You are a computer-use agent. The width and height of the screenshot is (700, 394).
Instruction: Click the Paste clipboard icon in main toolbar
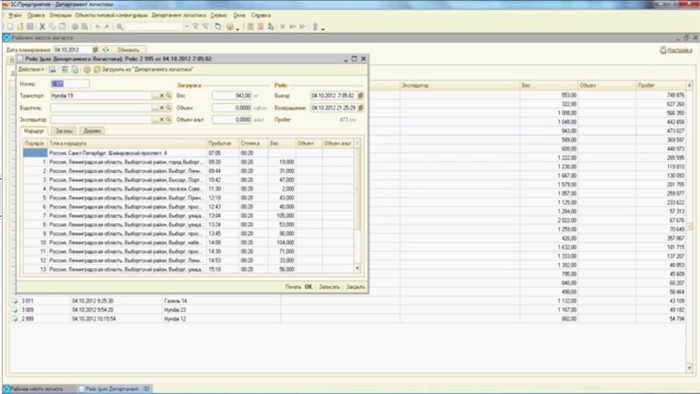coord(62,27)
